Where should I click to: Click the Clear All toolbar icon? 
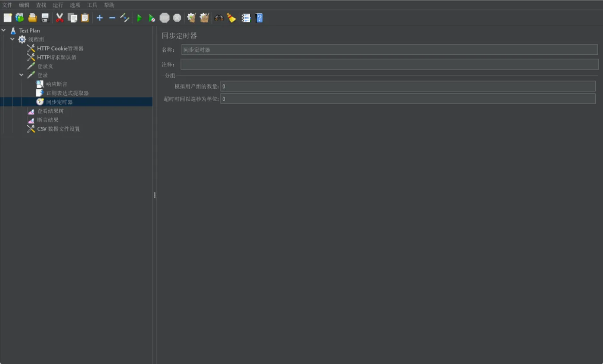[x=204, y=18]
